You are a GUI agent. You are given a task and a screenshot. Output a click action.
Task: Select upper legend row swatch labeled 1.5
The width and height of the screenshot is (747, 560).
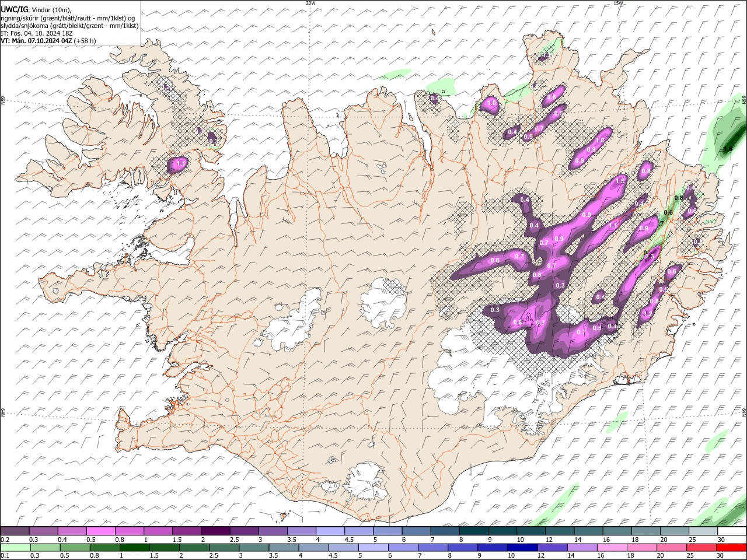tap(186, 531)
